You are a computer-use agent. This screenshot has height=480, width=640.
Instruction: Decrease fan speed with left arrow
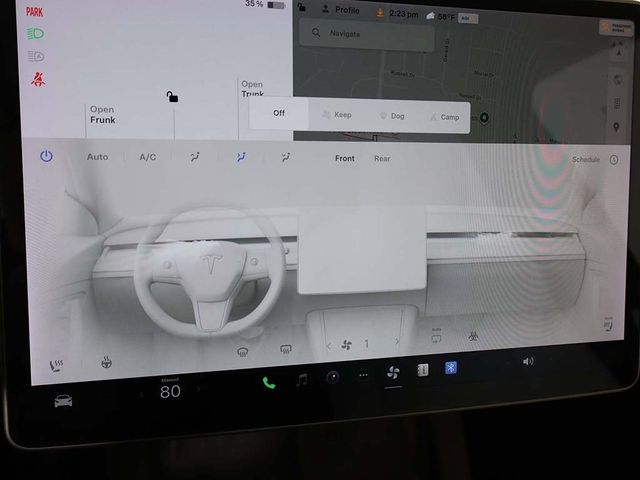click(x=329, y=347)
